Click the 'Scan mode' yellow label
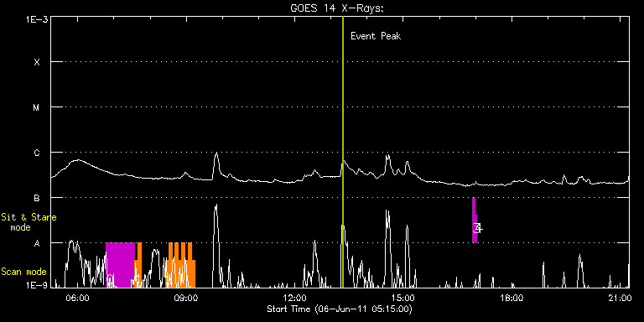Screen dimensions: 644x322 click(x=23, y=272)
